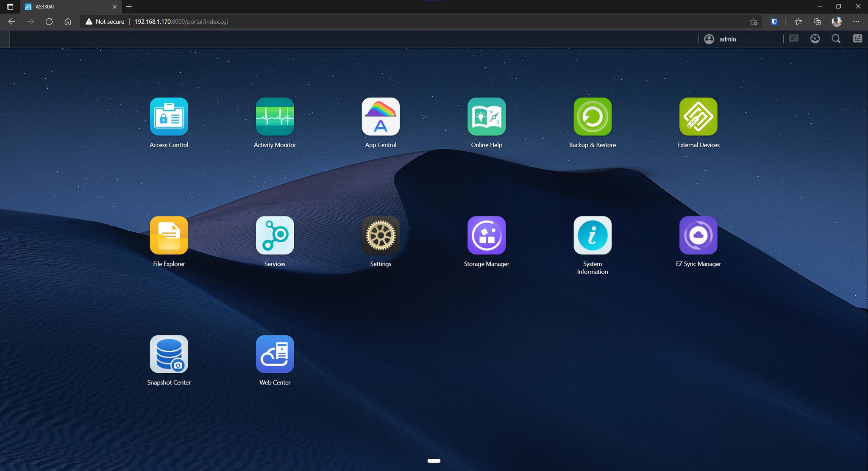The height and width of the screenshot is (471, 868).
Task: Open the tab actions menu button
Action: (10, 7)
